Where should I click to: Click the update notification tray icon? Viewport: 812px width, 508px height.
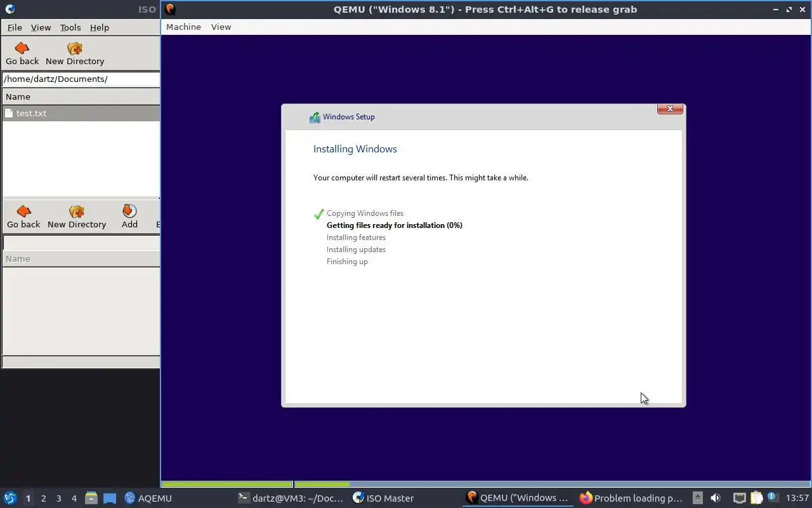point(772,498)
